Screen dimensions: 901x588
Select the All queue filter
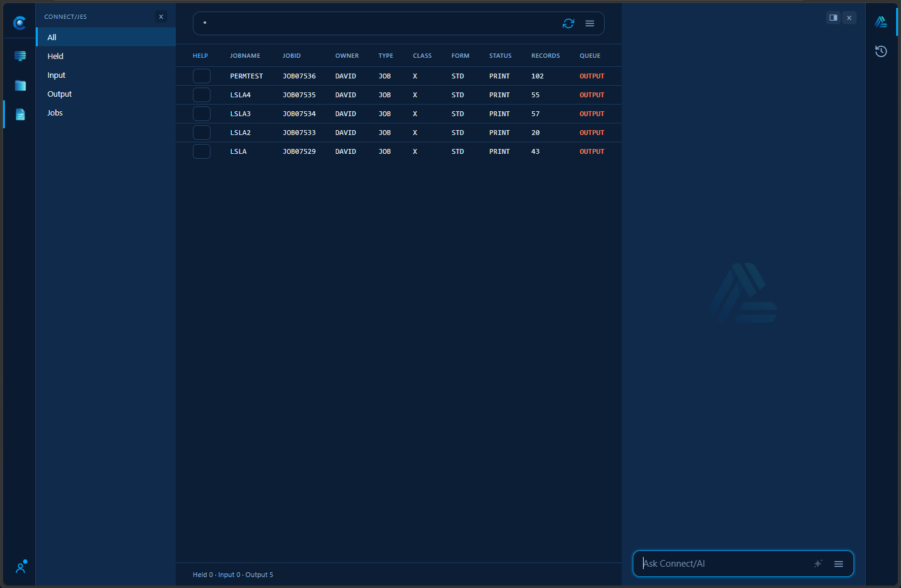[106, 37]
